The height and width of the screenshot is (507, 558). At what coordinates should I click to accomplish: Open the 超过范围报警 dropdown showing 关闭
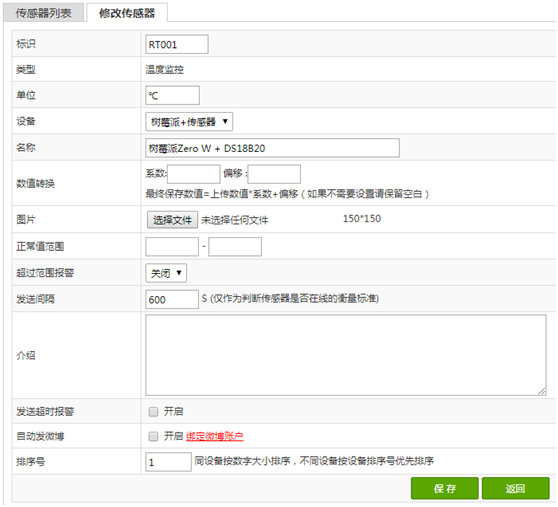pyautogui.click(x=166, y=273)
